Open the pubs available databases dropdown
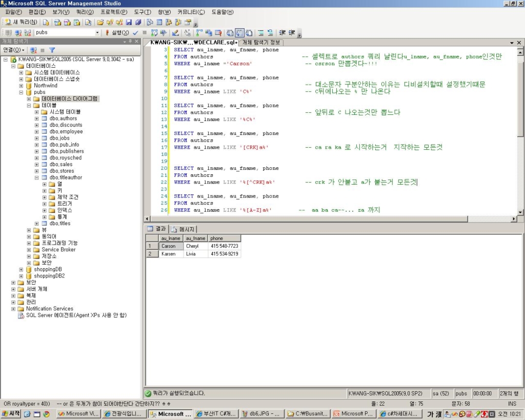The image size is (525, 420). [x=97, y=32]
